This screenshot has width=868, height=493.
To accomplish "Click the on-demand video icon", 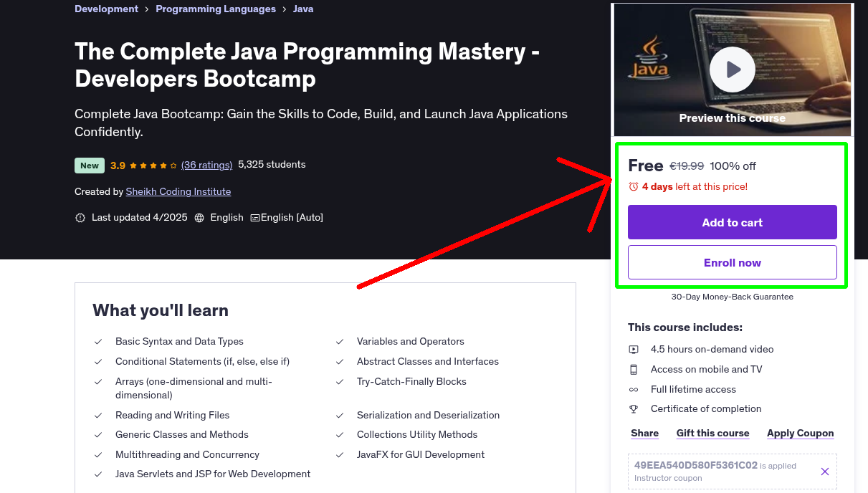I will (634, 350).
